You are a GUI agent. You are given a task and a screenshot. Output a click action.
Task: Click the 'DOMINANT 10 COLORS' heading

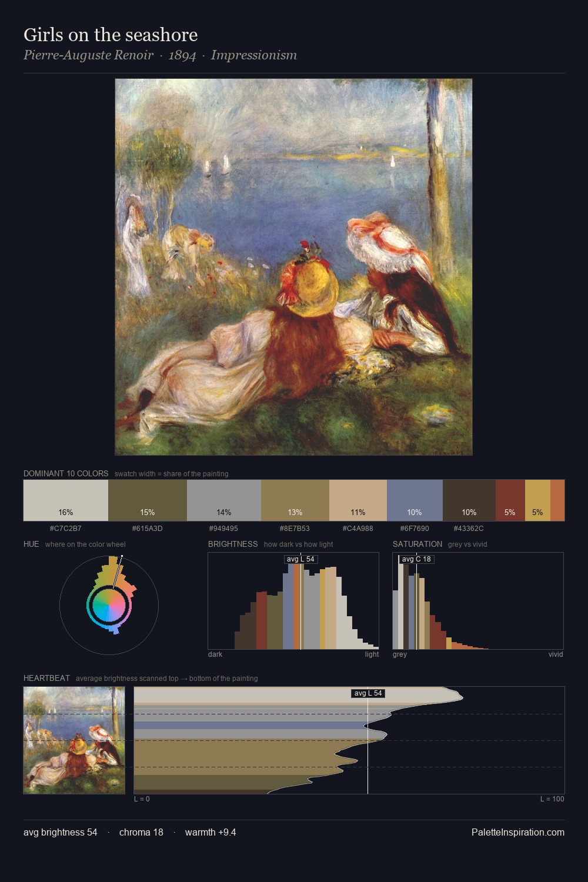tap(66, 473)
